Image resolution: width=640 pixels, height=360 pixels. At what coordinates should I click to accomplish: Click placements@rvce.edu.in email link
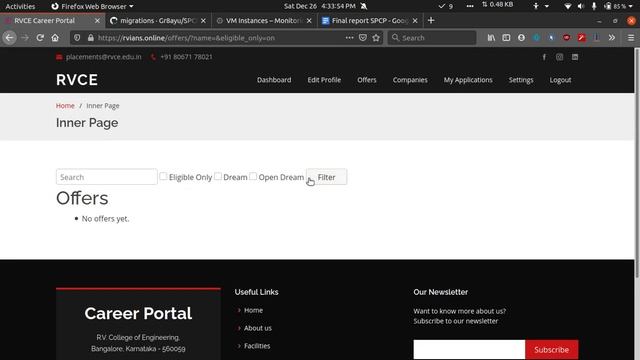coord(104,57)
